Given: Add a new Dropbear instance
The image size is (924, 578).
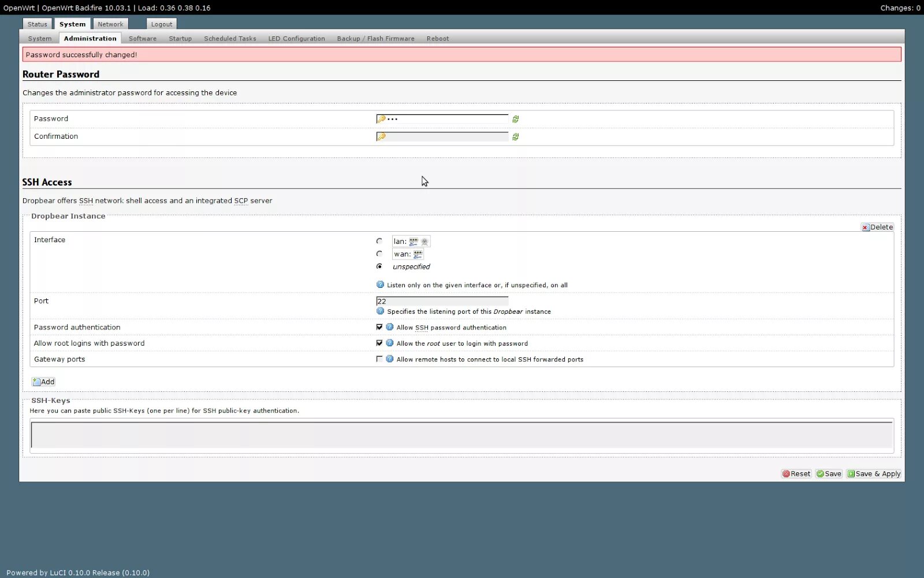Looking at the screenshot, I should pyautogui.click(x=43, y=381).
